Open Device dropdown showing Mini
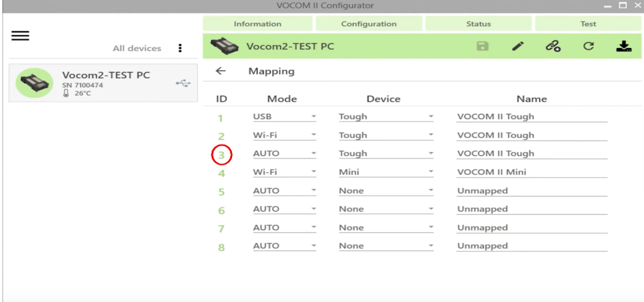 [x=386, y=172]
